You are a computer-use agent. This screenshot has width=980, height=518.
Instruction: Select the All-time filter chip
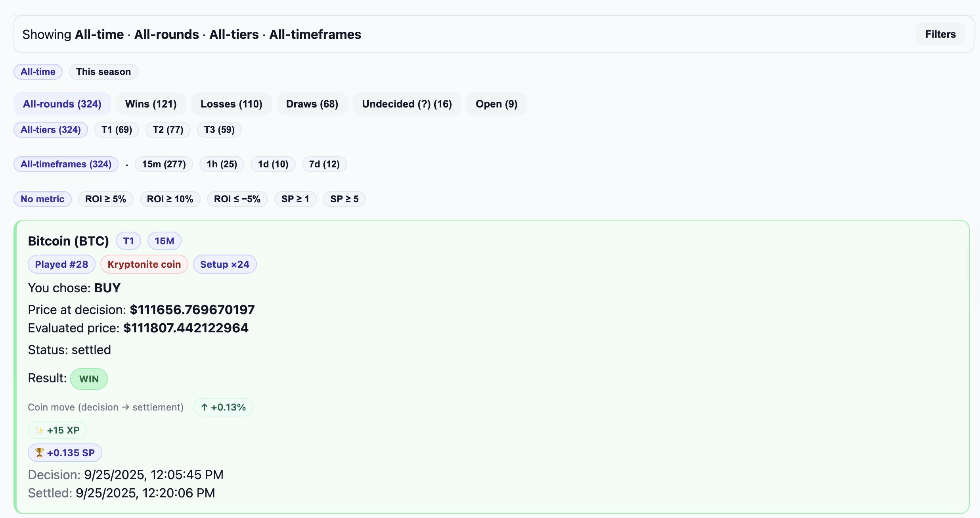tap(38, 72)
